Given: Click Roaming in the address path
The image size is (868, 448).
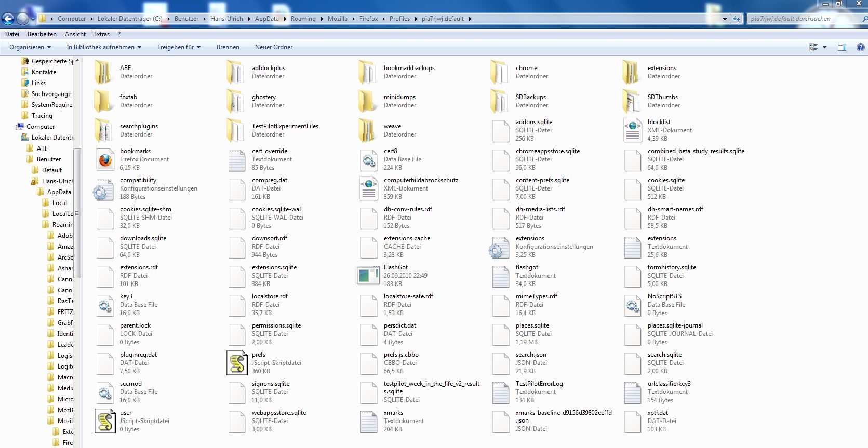Looking at the screenshot, I should coord(303,19).
